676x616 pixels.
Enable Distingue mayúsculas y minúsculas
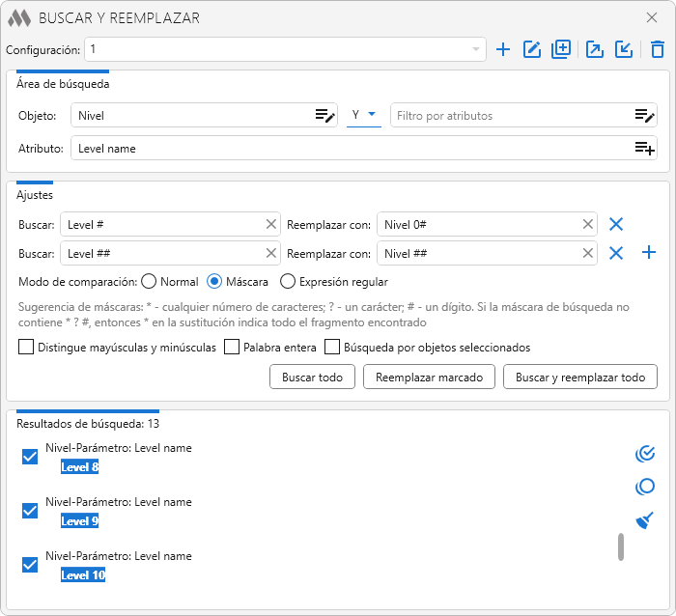coord(26,348)
